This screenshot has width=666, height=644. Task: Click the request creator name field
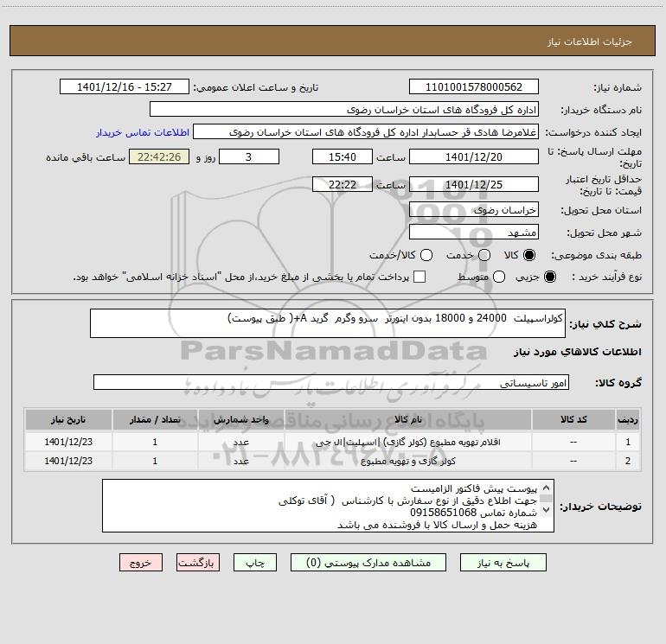[x=366, y=132]
